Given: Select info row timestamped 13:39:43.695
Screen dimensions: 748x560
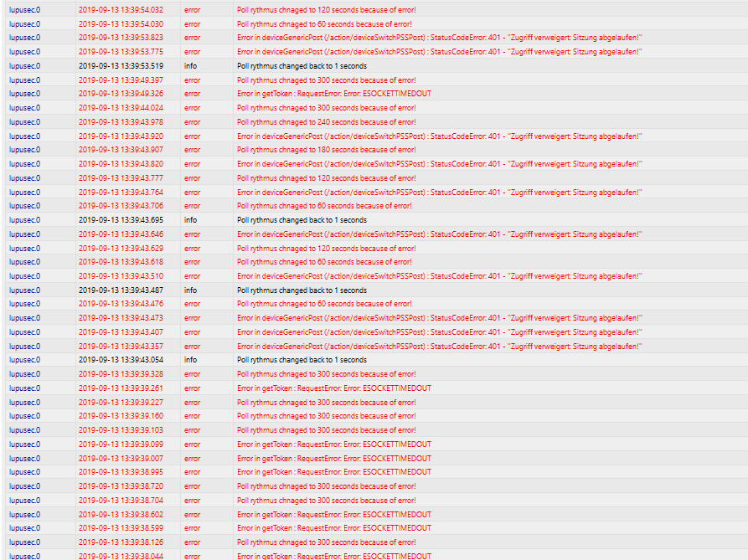Looking at the screenshot, I should [377, 220].
